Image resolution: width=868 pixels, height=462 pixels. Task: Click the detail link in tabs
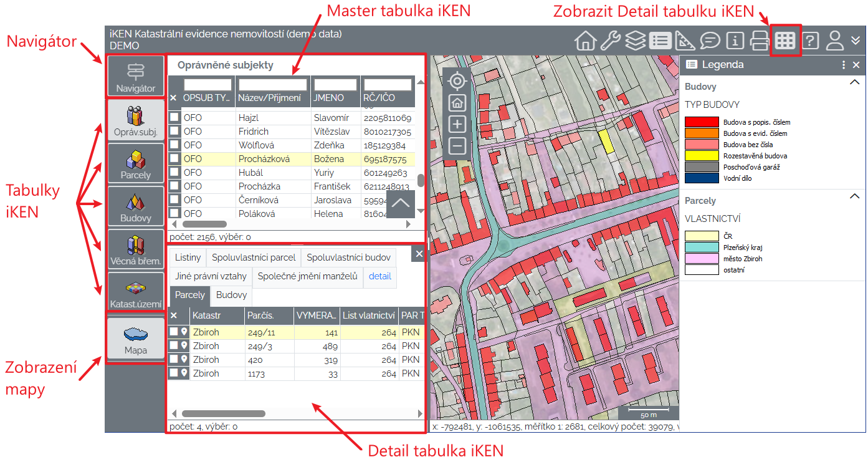click(379, 276)
